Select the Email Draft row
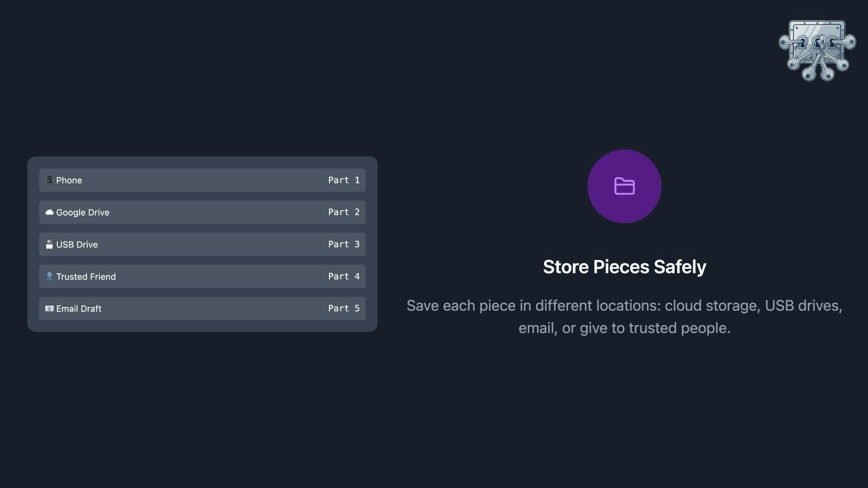868x488 pixels. [x=202, y=309]
